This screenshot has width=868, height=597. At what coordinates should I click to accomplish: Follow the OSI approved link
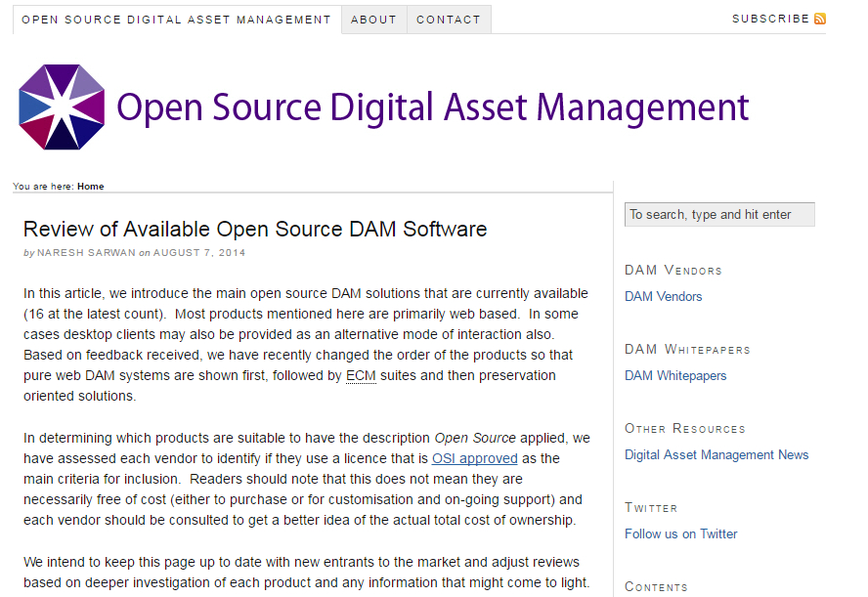(x=474, y=459)
